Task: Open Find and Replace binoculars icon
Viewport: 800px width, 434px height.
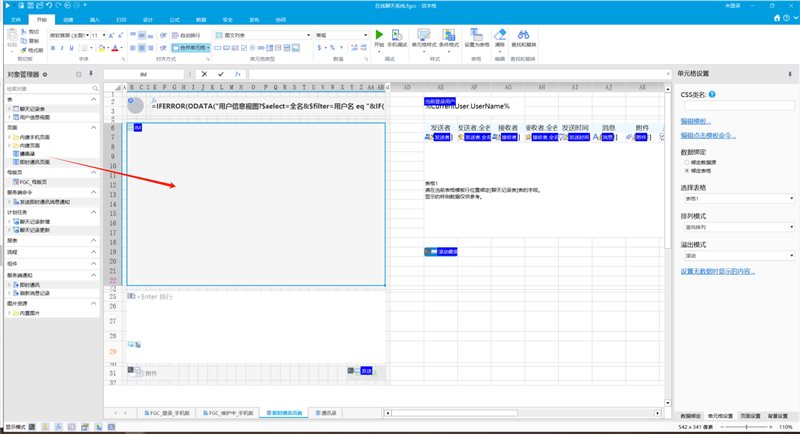Action: click(x=523, y=35)
